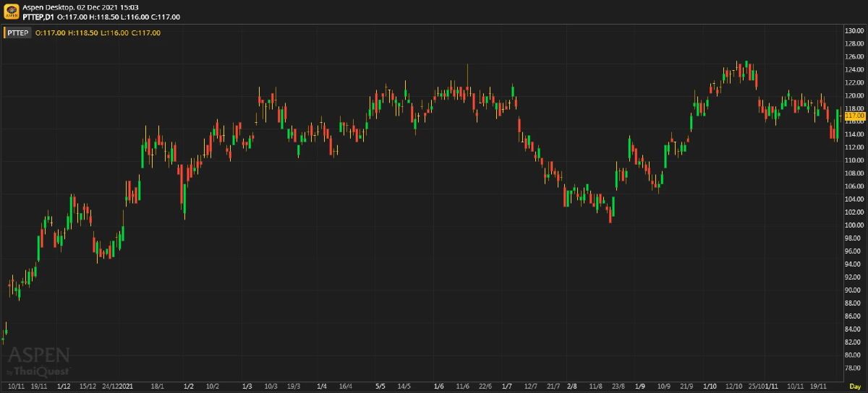The height and width of the screenshot is (393, 868).
Task: Click the 'PTTEP,D1' symbol text in header
Action: pyautogui.click(x=39, y=17)
